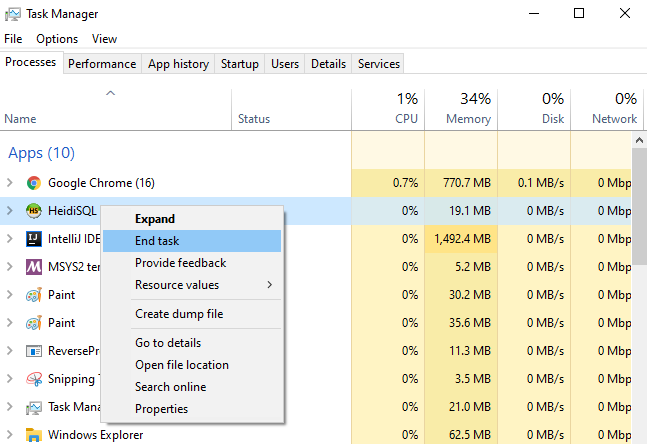The width and height of the screenshot is (647, 444).
Task: Open Properties from context menu
Action: pos(192,409)
